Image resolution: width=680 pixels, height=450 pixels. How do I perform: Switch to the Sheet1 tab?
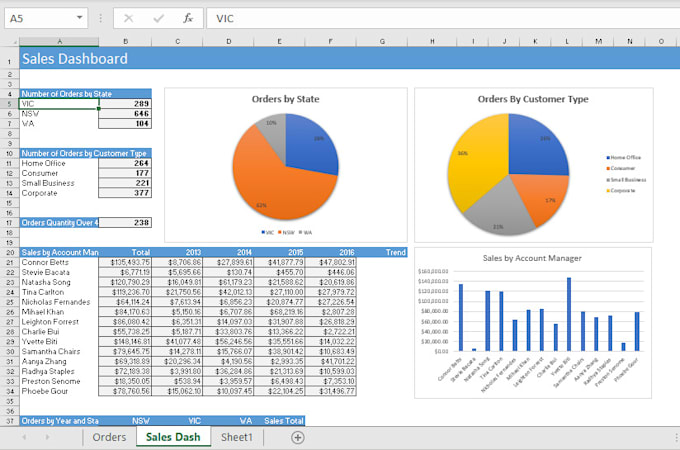point(238,437)
